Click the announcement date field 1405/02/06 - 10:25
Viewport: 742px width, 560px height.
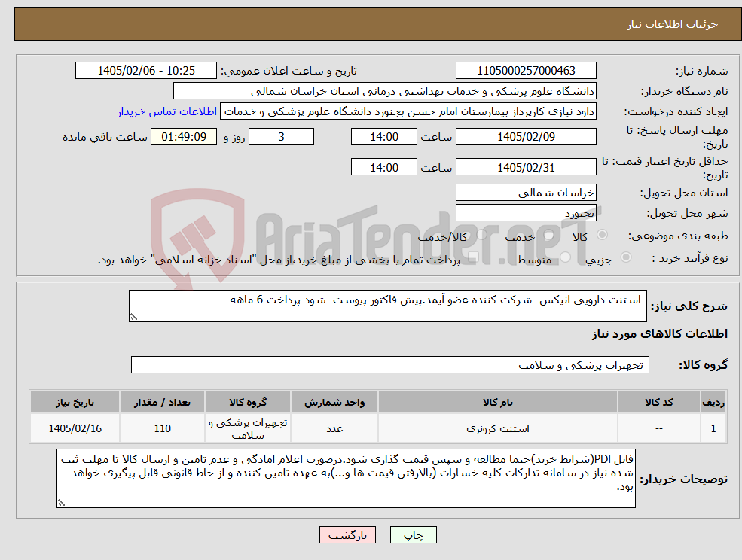[145, 71]
